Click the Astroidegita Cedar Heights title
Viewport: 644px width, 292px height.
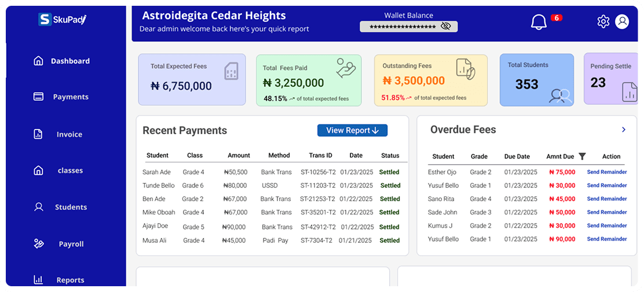pyautogui.click(x=214, y=16)
